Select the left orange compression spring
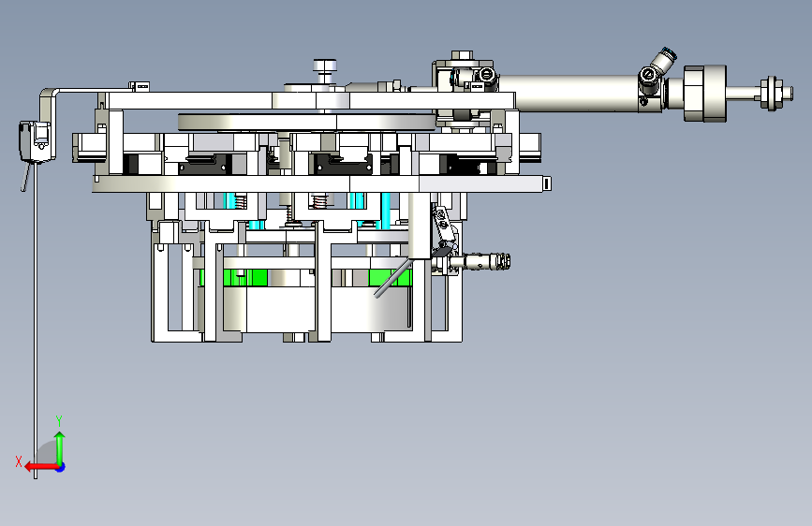 (x=241, y=201)
